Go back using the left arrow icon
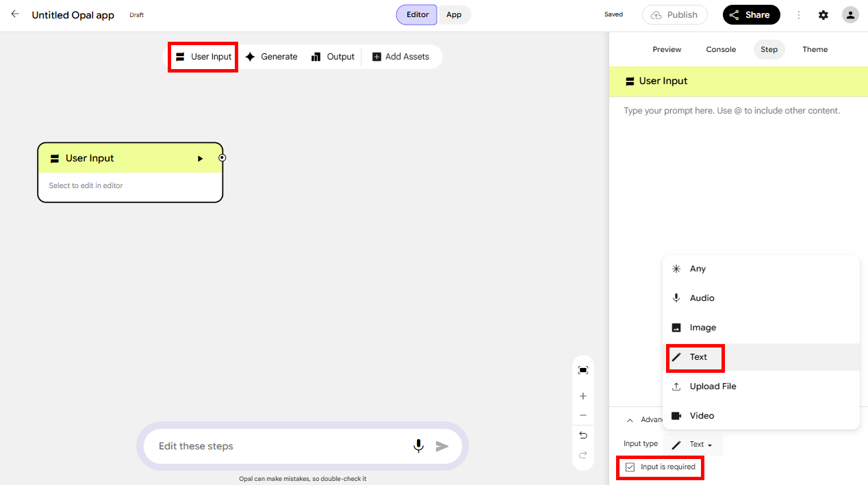The width and height of the screenshot is (868, 485). click(15, 14)
